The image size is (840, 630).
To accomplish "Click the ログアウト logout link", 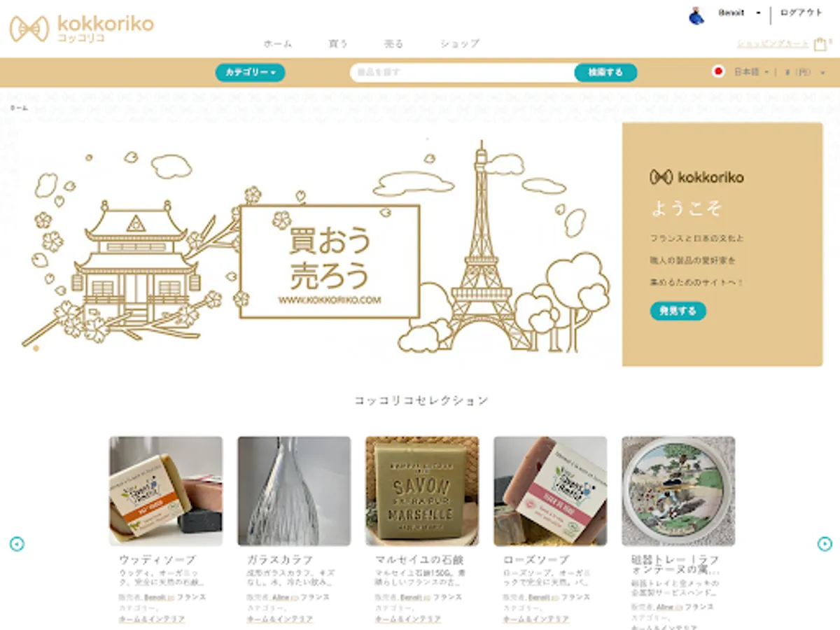I will point(801,13).
